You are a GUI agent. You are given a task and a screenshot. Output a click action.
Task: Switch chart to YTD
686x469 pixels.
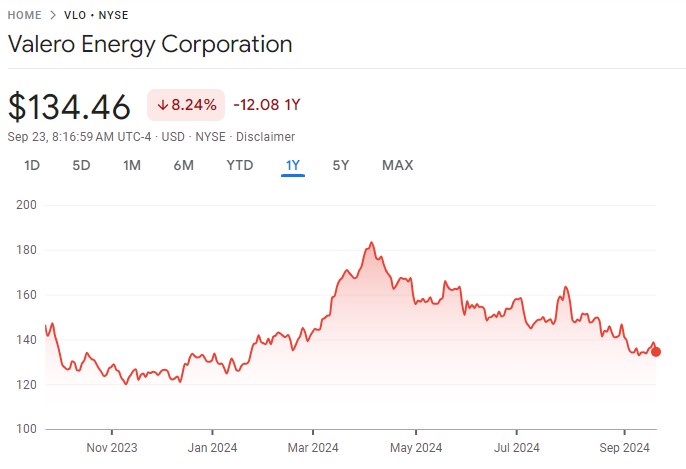[x=240, y=165]
